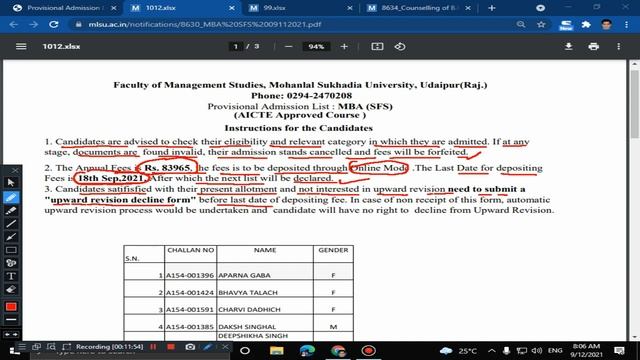Click the ENG language indicator
Viewport: 640px width, 360px height.
point(555,351)
